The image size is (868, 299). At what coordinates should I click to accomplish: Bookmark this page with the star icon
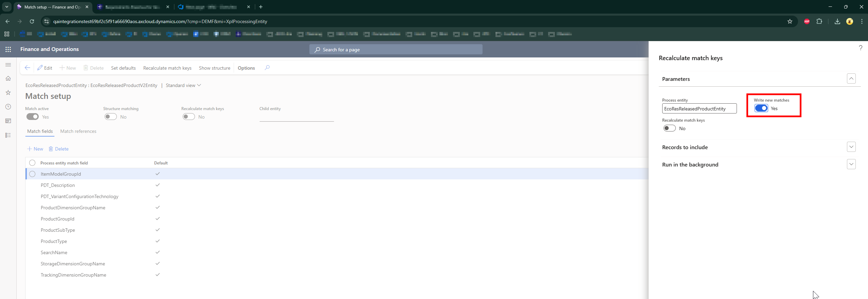pos(790,21)
